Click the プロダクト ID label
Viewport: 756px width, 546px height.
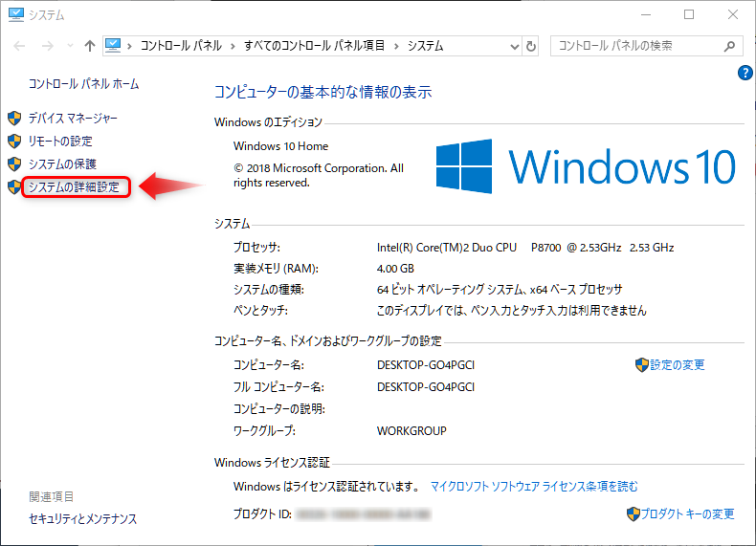[x=262, y=514]
